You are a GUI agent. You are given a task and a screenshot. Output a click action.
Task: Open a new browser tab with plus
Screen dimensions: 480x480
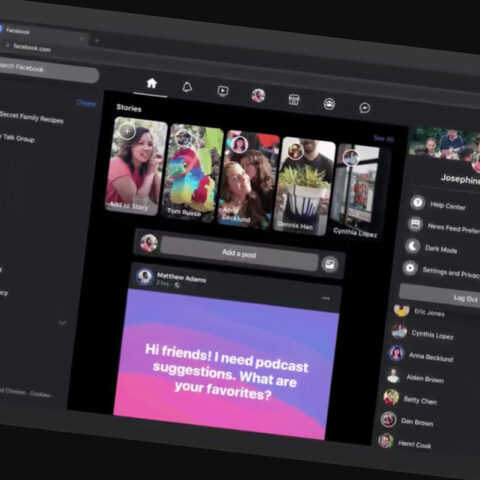(x=97, y=41)
